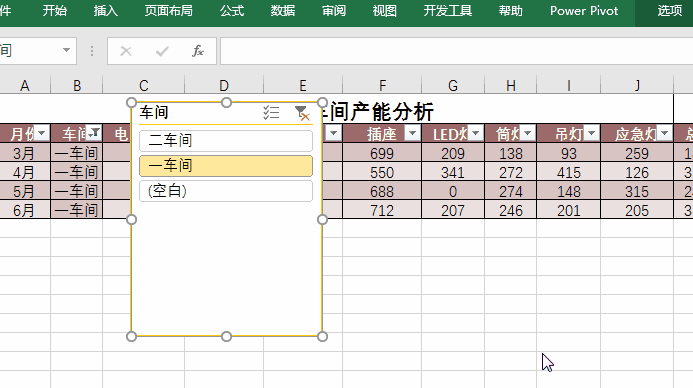Click the cell showing 209

coord(453,153)
